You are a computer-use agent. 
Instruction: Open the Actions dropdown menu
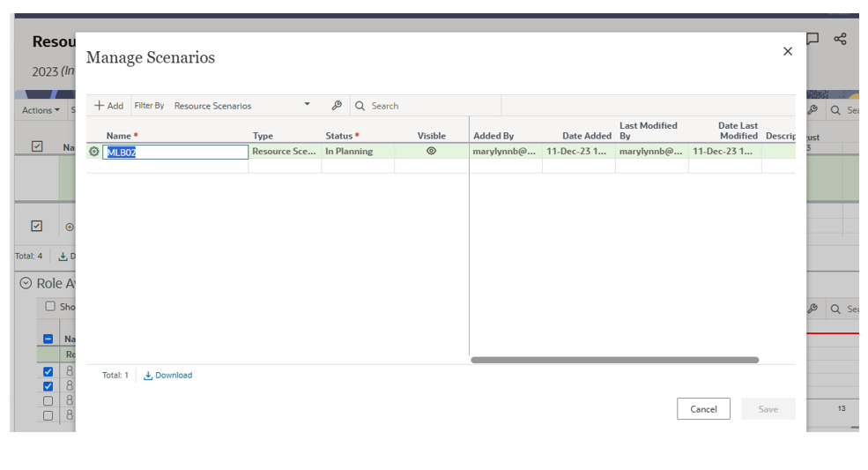tap(41, 110)
